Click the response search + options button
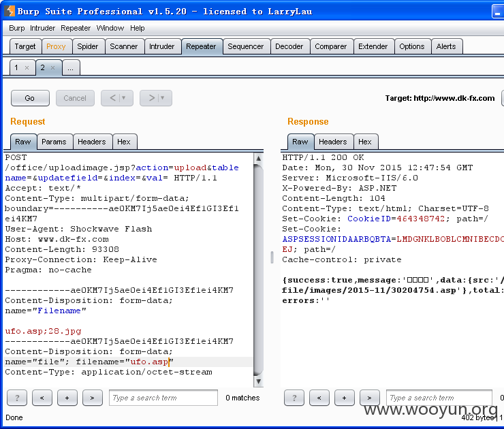 click(x=344, y=398)
